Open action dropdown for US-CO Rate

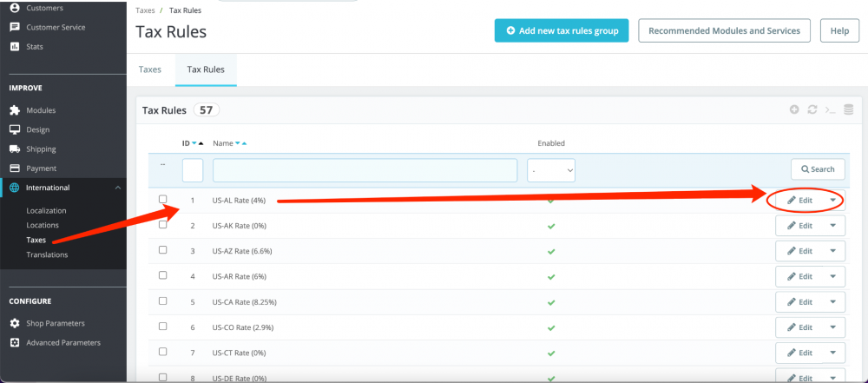point(833,327)
